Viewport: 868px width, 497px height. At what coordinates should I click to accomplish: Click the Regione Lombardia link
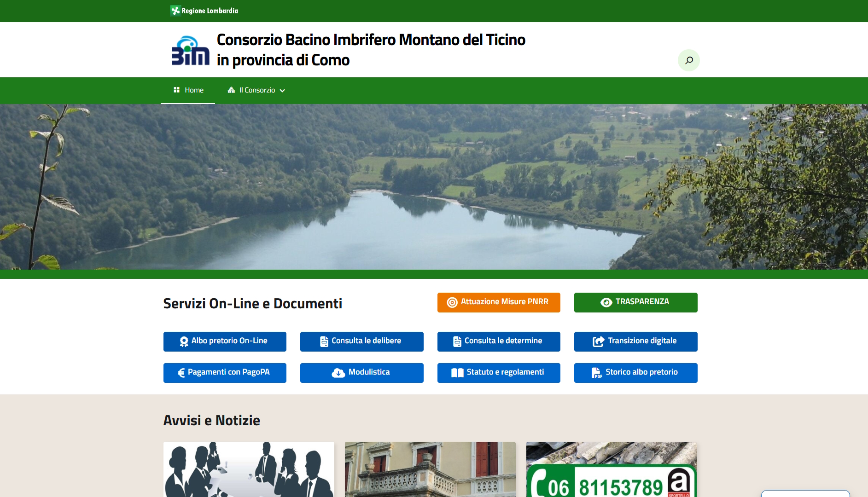204,11
